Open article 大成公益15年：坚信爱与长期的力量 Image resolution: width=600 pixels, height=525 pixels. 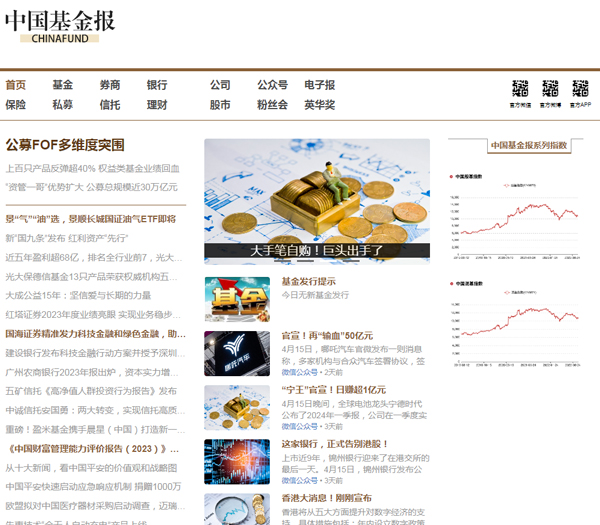[x=78, y=295]
